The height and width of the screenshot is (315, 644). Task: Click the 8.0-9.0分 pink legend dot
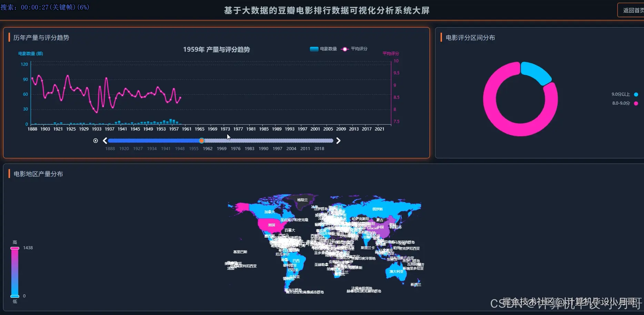(636, 103)
